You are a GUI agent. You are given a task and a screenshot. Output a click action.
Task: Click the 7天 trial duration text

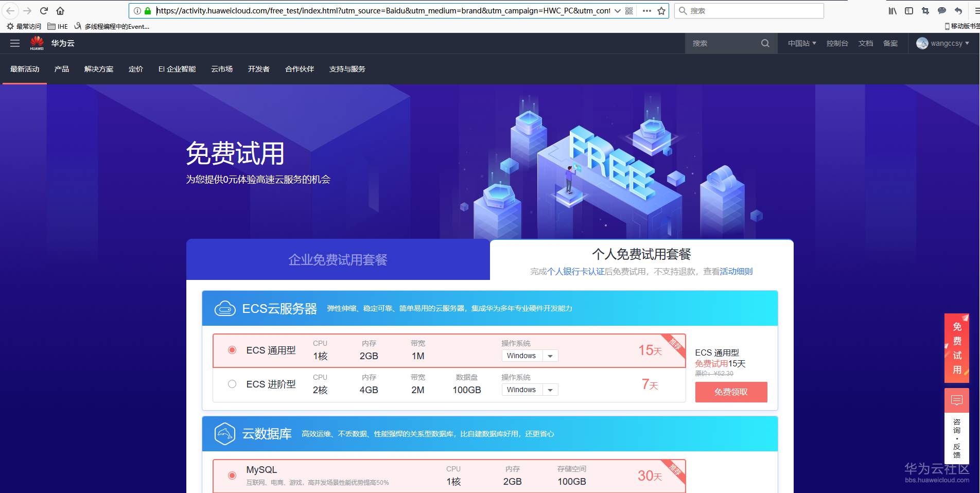point(650,384)
